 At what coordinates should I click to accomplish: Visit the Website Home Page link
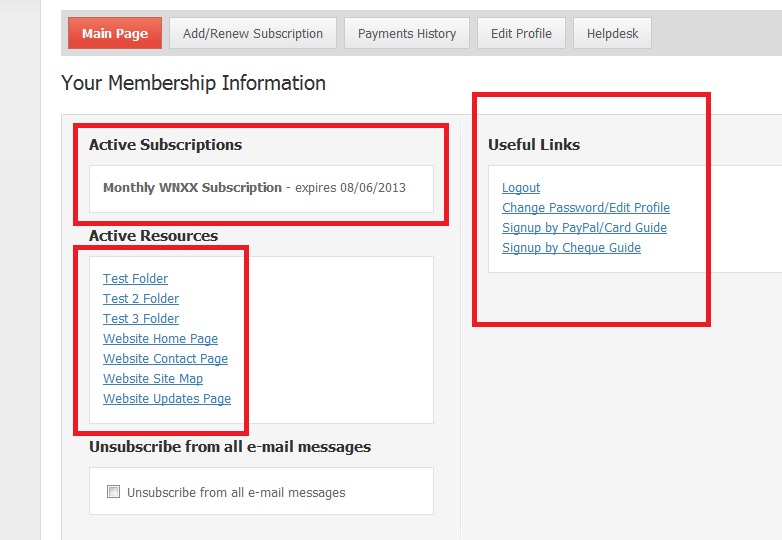pyautogui.click(x=160, y=339)
